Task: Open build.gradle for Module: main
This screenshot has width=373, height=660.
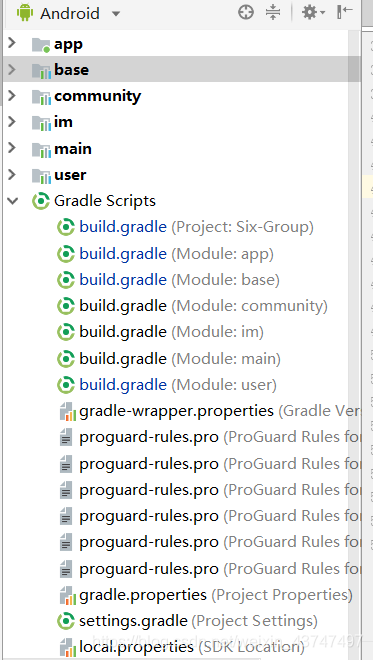Action: (180, 359)
